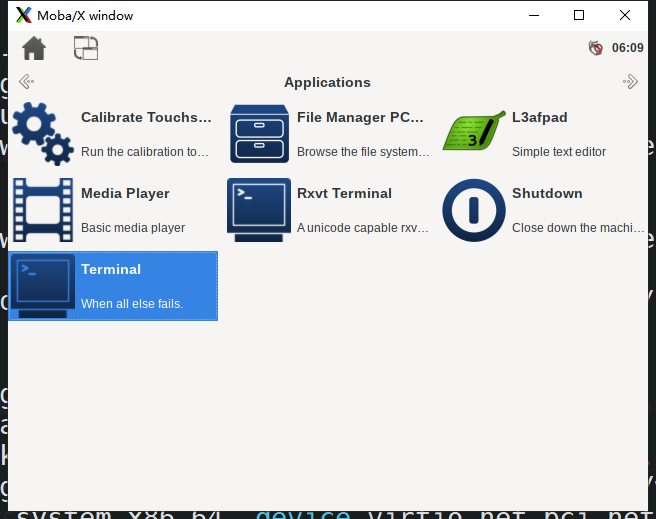Launch Media Player film icon

point(43,210)
